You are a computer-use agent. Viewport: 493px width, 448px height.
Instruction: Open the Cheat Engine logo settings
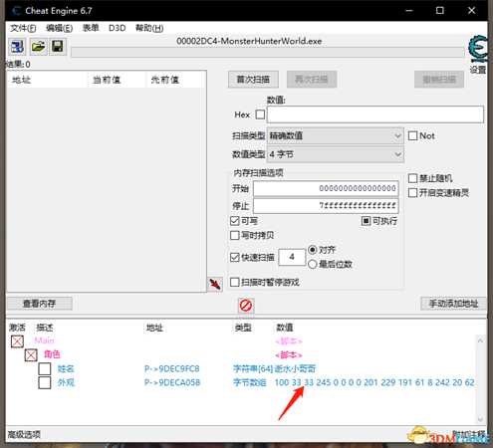click(478, 49)
